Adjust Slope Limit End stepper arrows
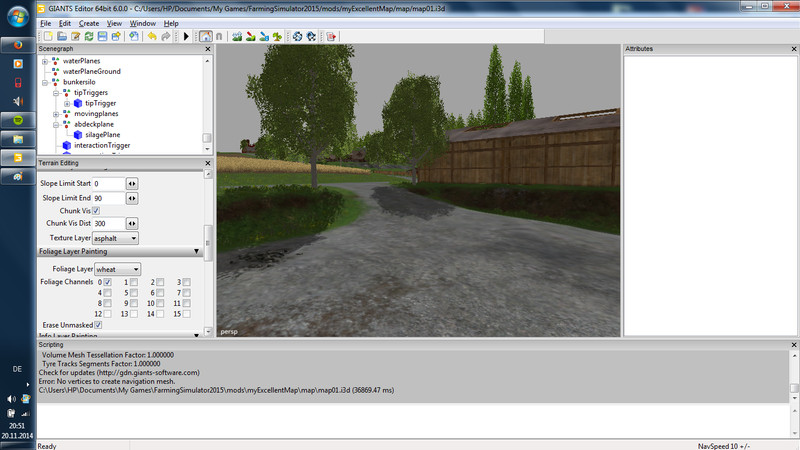 point(132,198)
